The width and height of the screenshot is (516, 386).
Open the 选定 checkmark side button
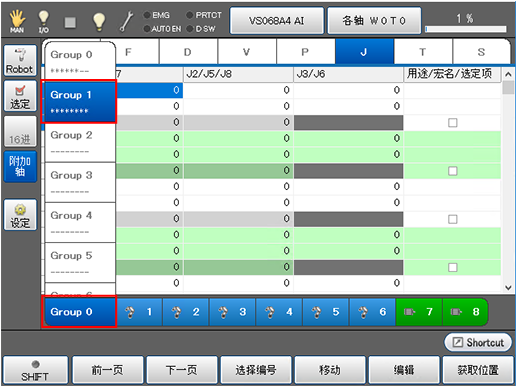20,96
